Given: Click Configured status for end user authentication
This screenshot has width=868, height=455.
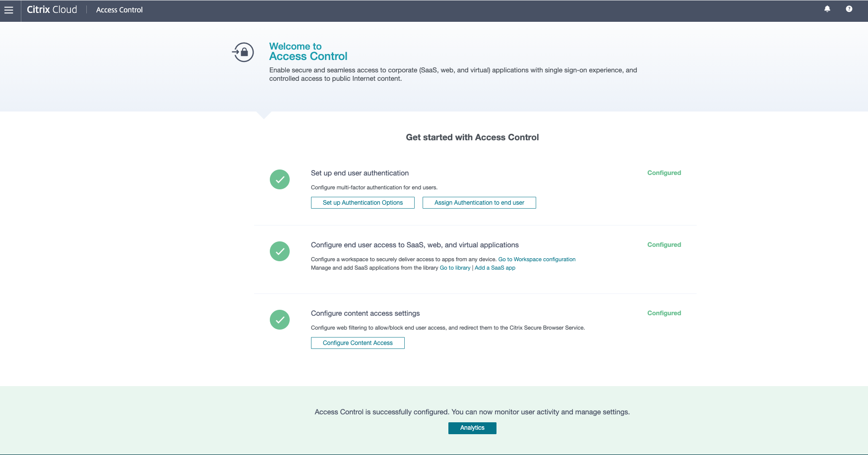Looking at the screenshot, I should (x=664, y=173).
